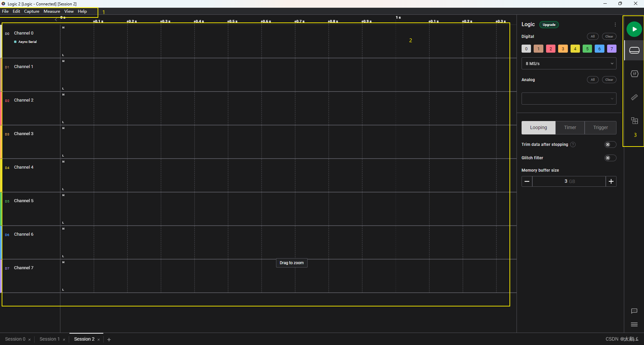This screenshot has width=644, height=345.
Task: Enable Trim data after stopping switch
Action: click(610, 145)
